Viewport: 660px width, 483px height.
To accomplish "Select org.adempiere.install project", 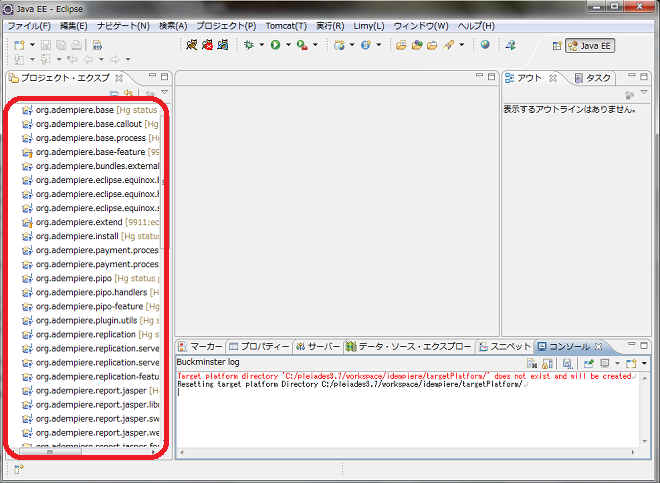I will click(x=90, y=236).
